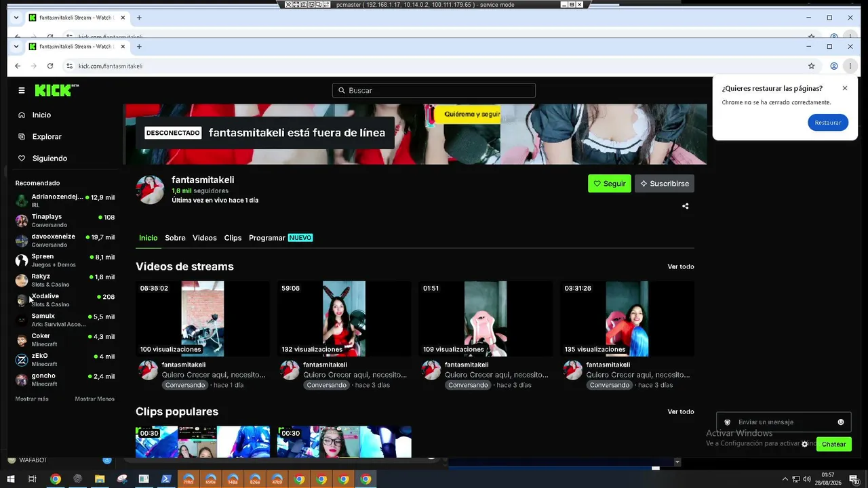Open a new tab in front Chrome window
Image resolution: width=868 pixels, height=488 pixels.
click(x=139, y=47)
